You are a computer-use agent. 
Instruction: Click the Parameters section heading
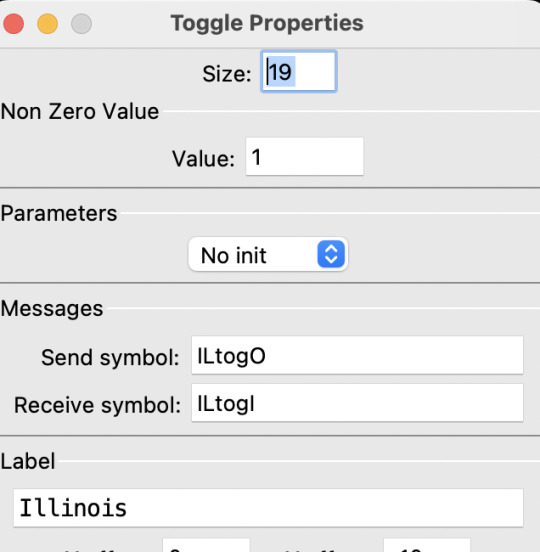pos(59,213)
